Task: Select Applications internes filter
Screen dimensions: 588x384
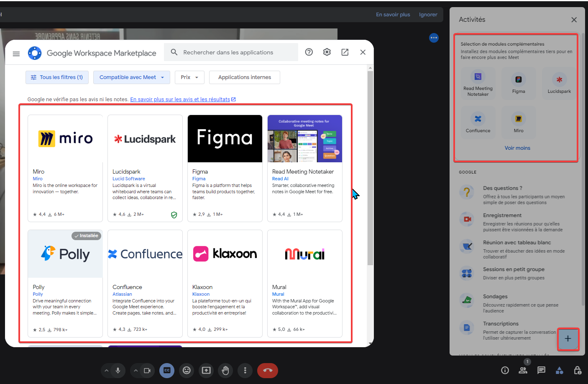Action: 245,77
